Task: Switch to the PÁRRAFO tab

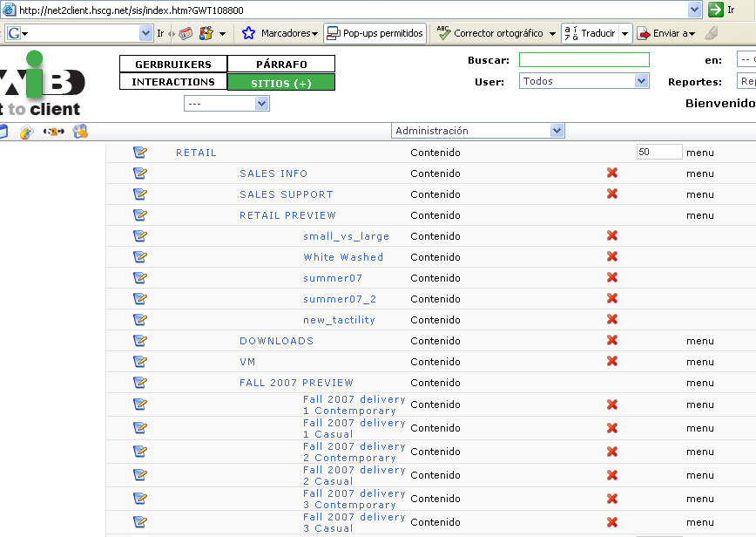Action: [x=281, y=65]
